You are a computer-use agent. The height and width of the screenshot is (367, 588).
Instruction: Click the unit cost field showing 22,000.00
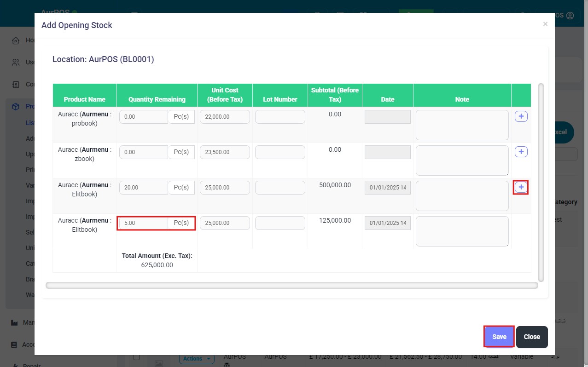tap(225, 117)
